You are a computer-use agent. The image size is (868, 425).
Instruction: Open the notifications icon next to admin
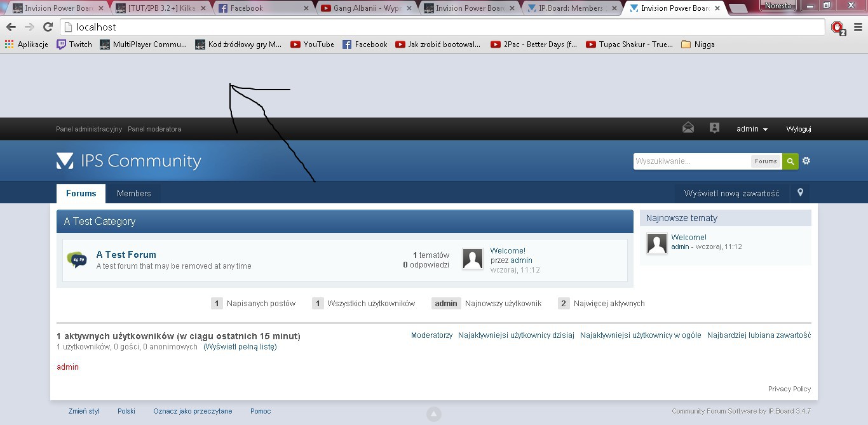point(714,128)
